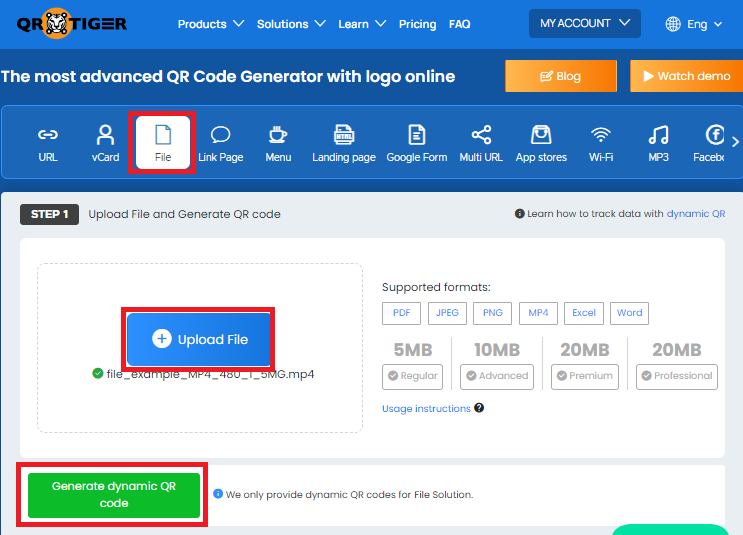Show more QR types with right arrow
The height and width of the screenshot is (535, 743).
pos(735,142)
